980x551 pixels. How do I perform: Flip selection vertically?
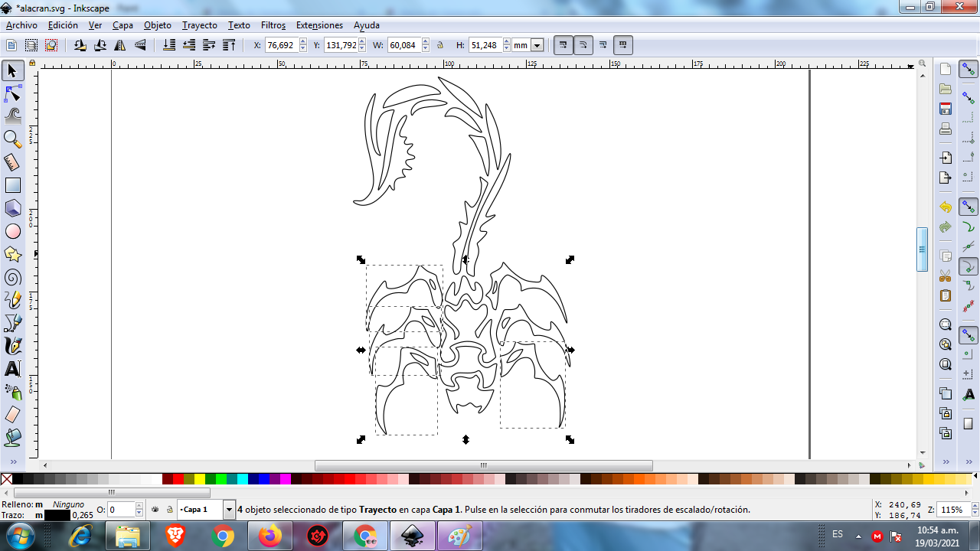point(140,45)
